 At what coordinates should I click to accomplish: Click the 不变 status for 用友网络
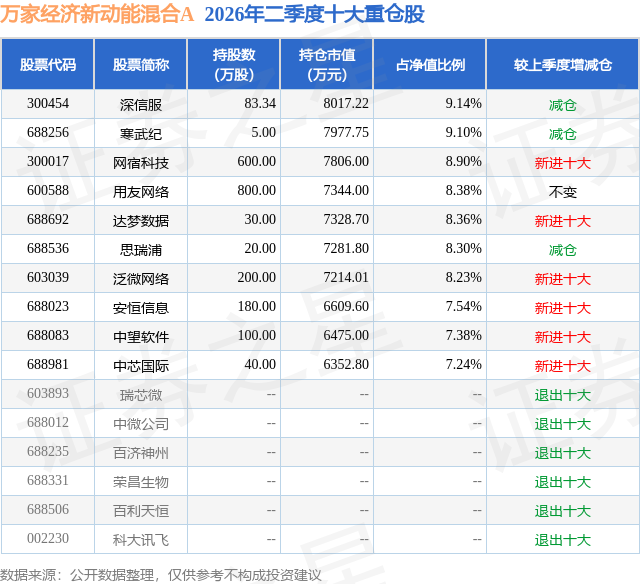pyautogui.click(x=562, y=191)
